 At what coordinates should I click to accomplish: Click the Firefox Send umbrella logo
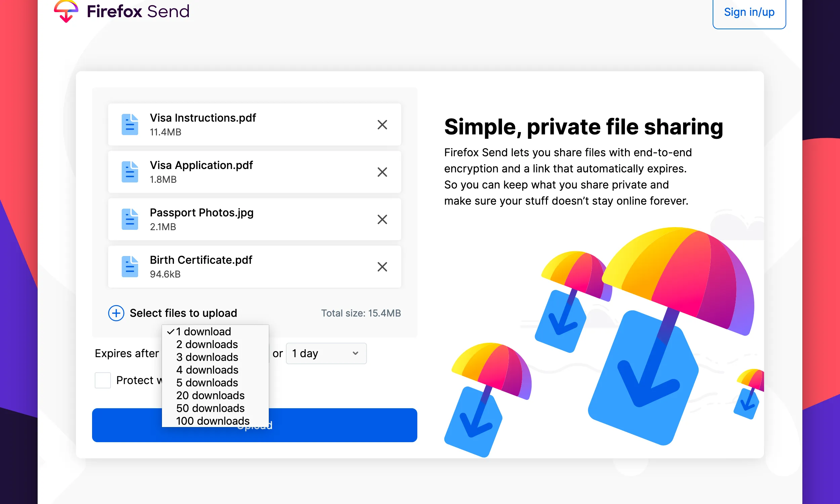click(x=66, y=11)
